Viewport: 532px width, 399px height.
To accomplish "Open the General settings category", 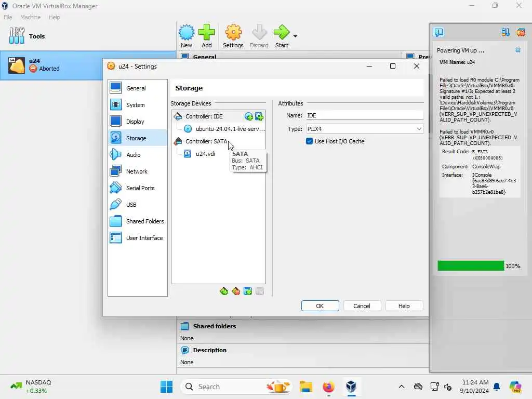I will click(137, 88).
